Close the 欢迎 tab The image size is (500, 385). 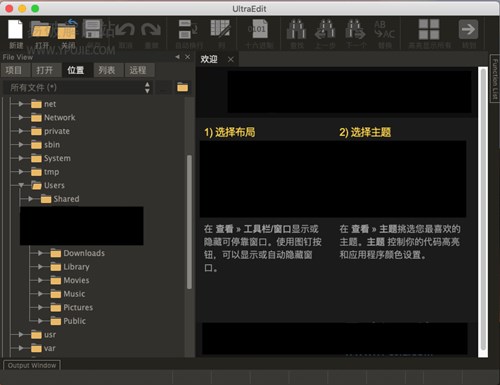tap(231, 60)
